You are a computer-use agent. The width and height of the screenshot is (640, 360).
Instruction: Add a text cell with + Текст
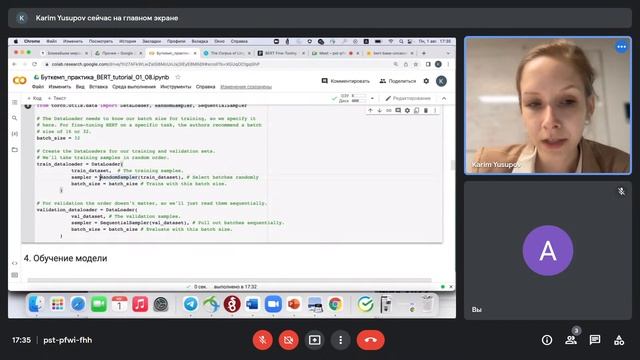click(x=57, y=98)
